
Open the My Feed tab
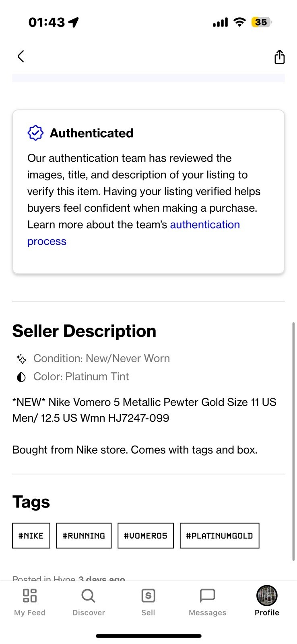coord(30,602)
